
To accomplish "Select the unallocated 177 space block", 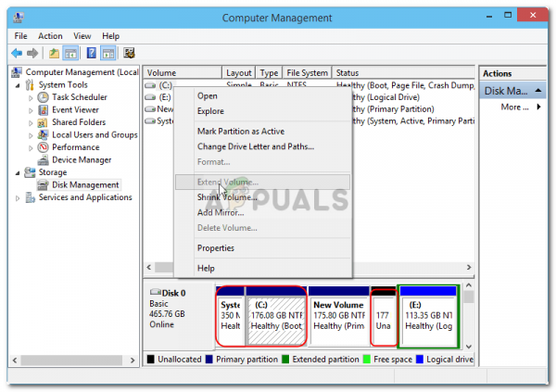I will click(x=384, y=316).
